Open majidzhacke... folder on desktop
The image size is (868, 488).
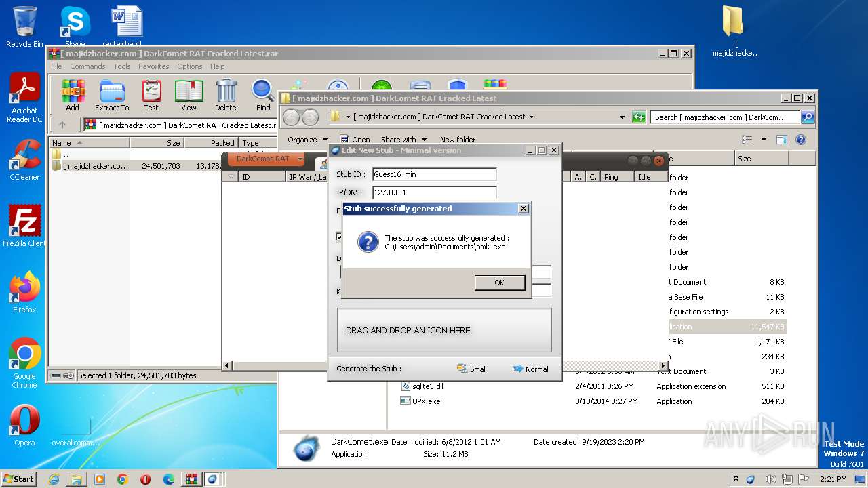(x=736, y=31)
